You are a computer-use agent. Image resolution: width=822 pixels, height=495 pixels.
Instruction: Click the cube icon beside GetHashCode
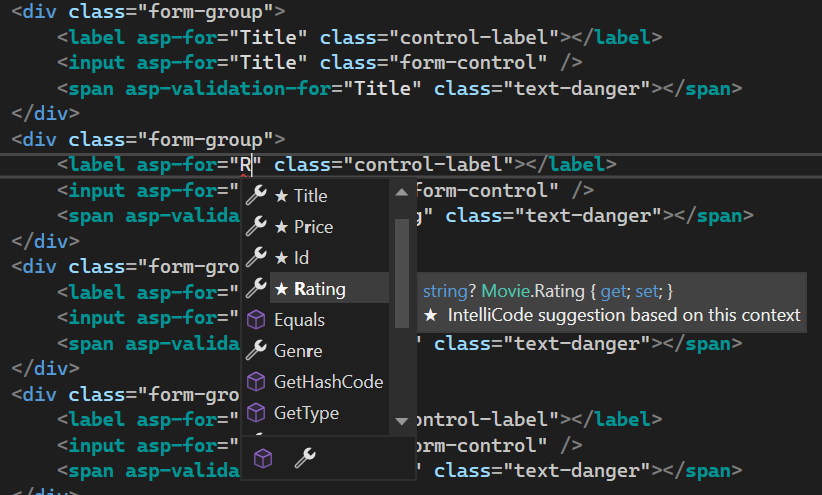256,382
